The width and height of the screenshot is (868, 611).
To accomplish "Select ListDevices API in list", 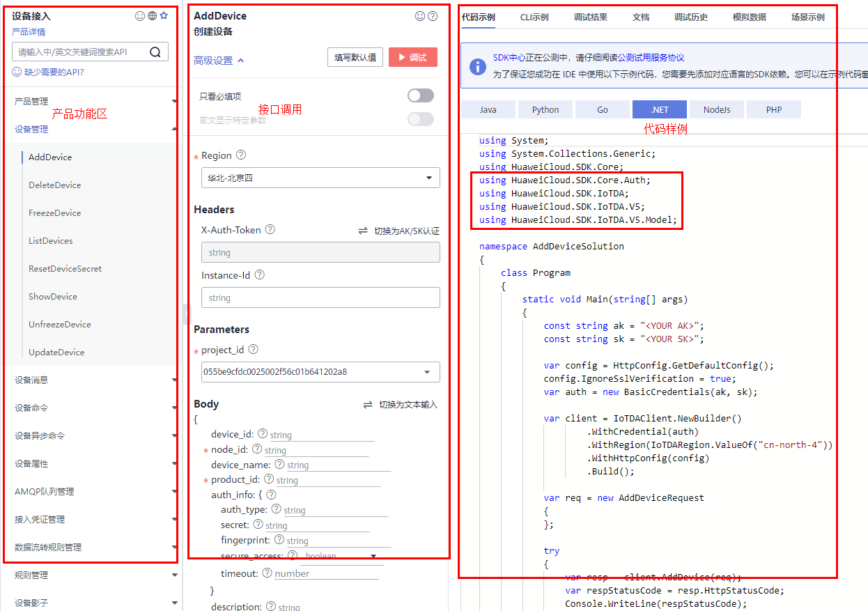I will [x=51, y=240].
